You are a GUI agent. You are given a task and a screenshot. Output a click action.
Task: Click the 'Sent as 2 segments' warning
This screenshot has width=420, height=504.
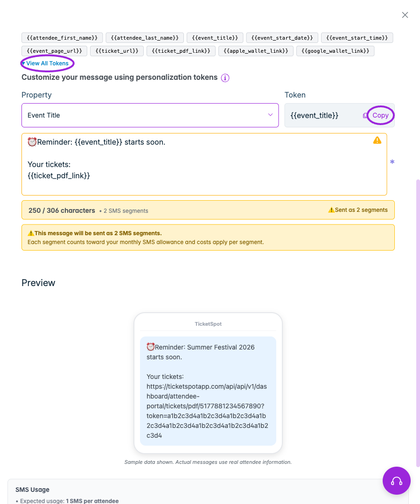pos(357,210)
